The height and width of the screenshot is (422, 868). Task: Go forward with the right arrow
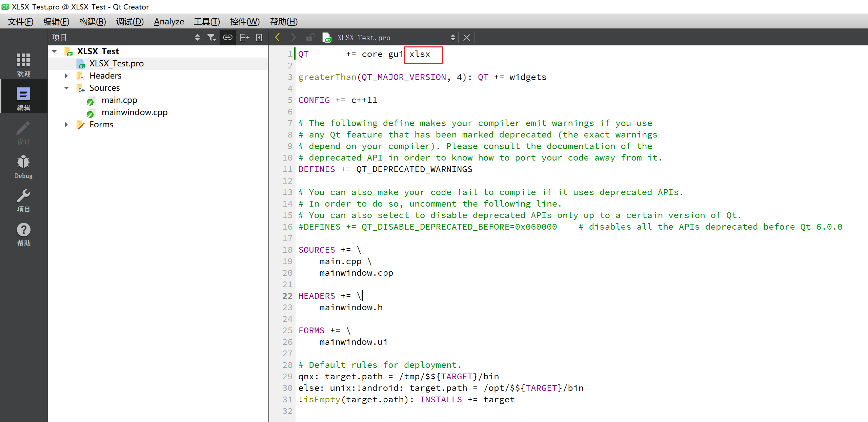[294, 37]
